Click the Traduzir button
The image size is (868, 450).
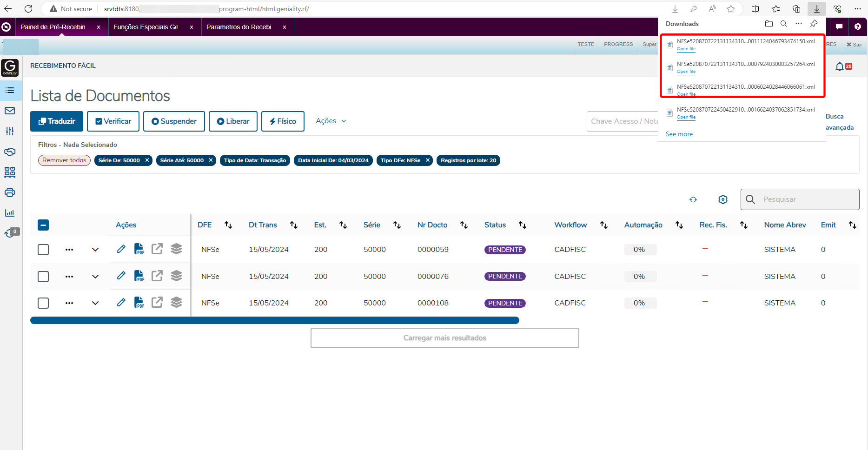[x=57, y=121]
